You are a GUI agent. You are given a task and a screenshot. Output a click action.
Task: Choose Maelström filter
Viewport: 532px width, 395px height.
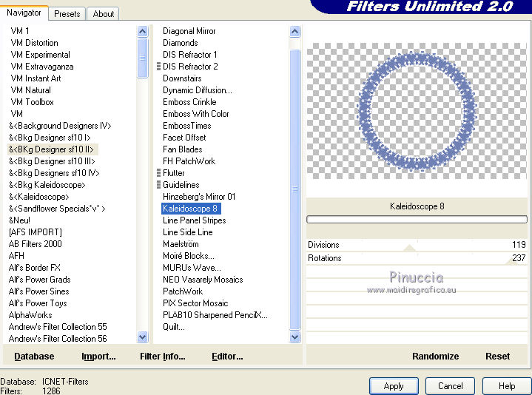(x=181, y=244)
